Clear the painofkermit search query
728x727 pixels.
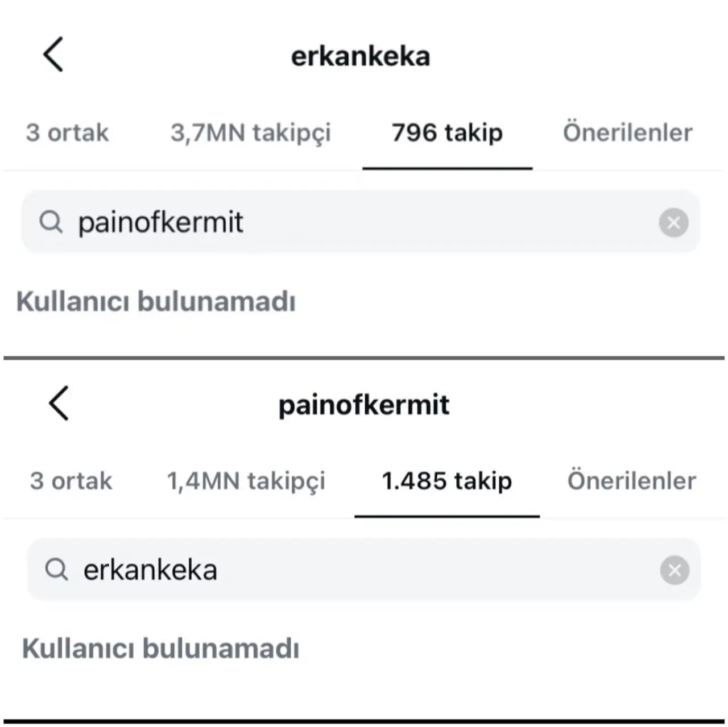tap(673, 222)
